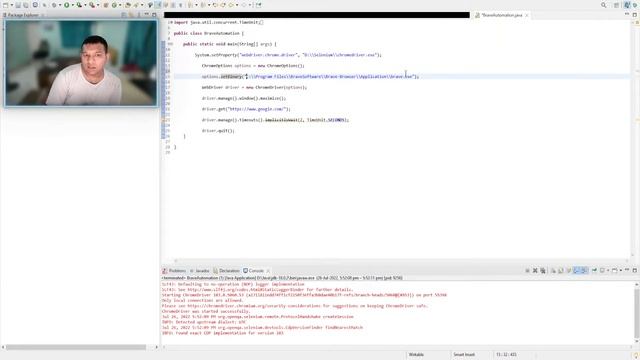Image resolution: width=640 pixels, height=360 pixels.
Task: Click the google.com URL string in code
Action: coord(257,109)
